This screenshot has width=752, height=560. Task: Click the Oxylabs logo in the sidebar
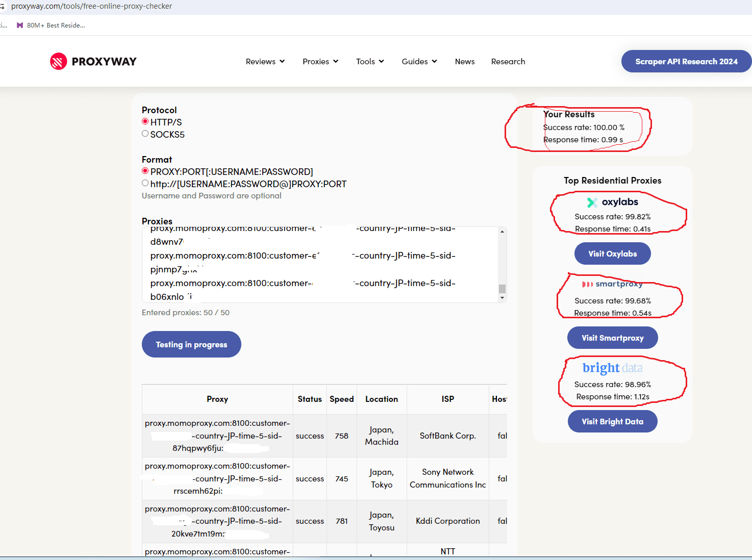(x=612, y=202)
